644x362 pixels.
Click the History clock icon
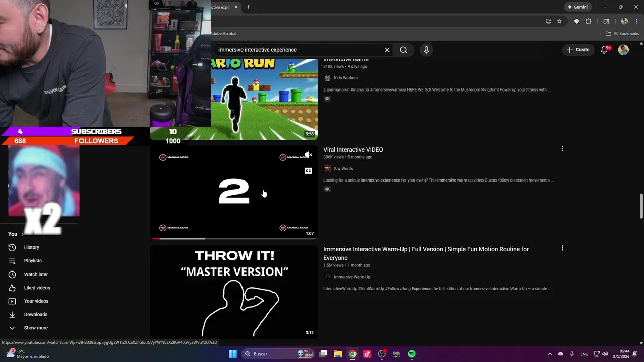(12, 247)
